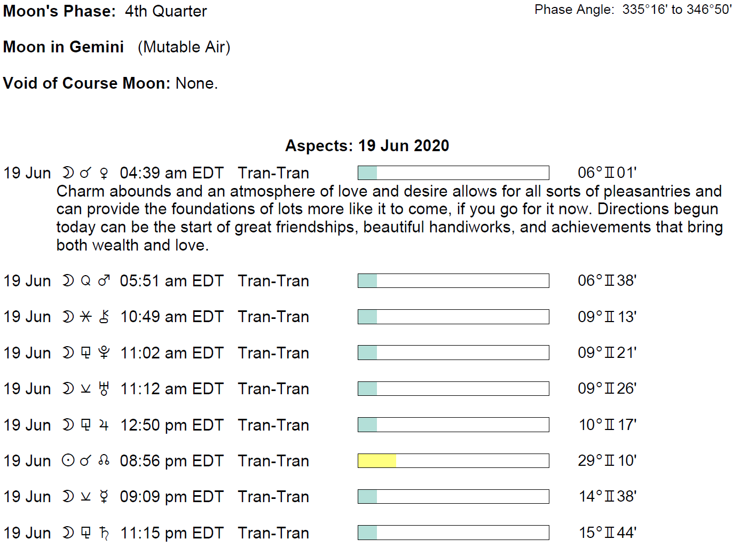Click the Sun glyph in the 08:56 pm aspect
This screenshot has height=547, width=756.
tap(68, 460)
